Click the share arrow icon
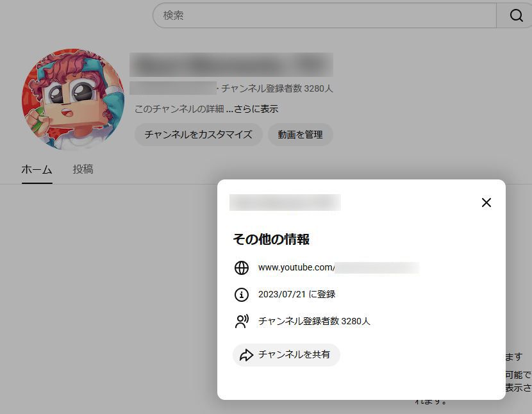This screenshot has height=414, width=532. click(247, 355)
